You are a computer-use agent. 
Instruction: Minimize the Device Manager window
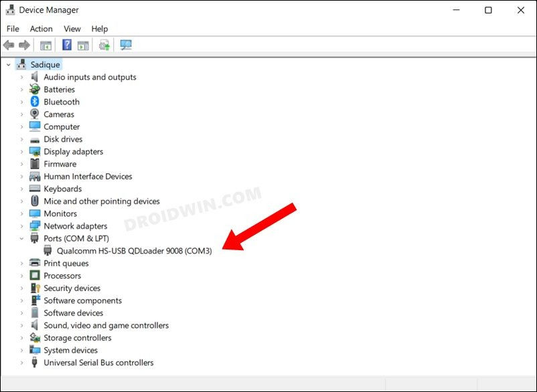(x=457, y=10)
